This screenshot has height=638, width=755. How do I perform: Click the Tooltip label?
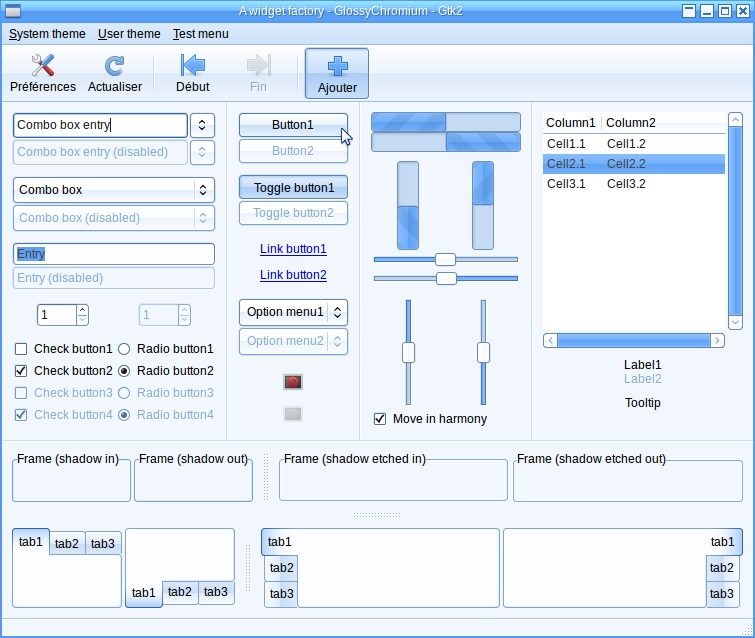point(643,403)
